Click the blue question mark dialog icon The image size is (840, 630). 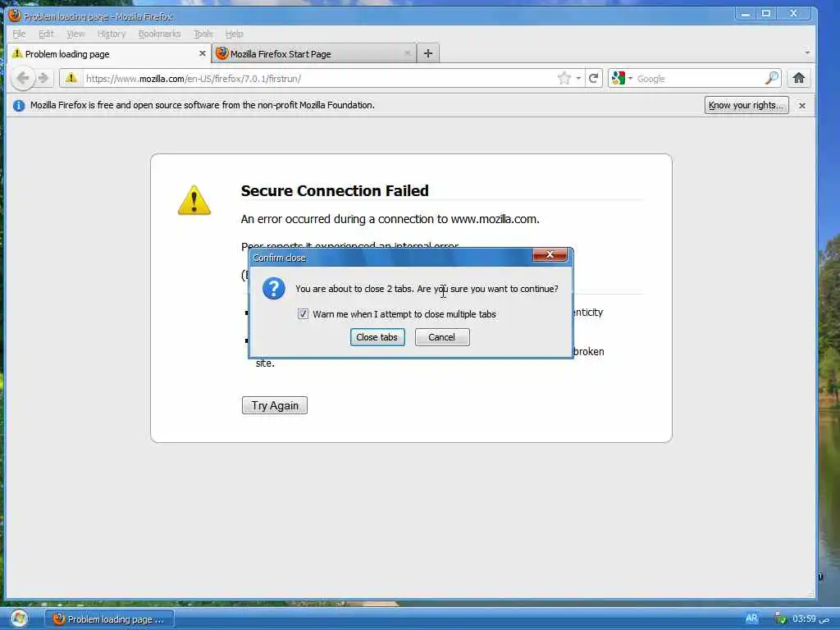273,289
